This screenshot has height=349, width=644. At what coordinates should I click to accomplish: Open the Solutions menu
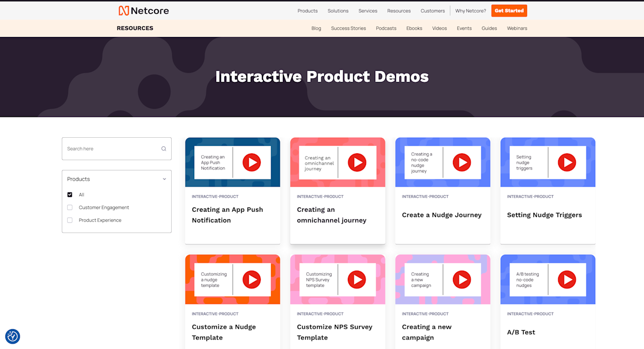(x=338, y=11)
